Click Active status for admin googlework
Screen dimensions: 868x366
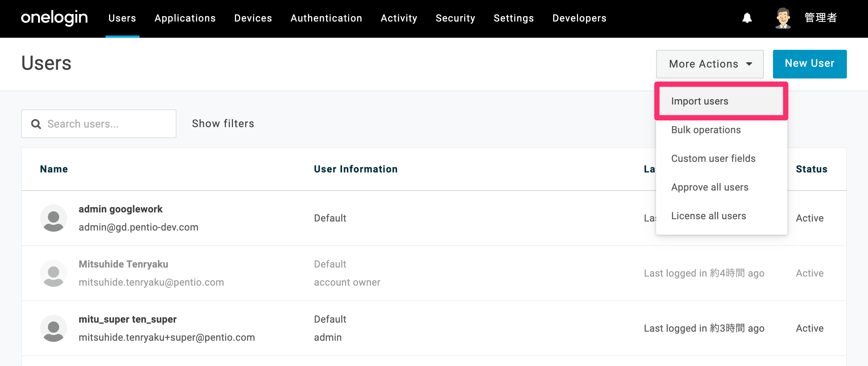pyautogui.click(x=810, y=218)
